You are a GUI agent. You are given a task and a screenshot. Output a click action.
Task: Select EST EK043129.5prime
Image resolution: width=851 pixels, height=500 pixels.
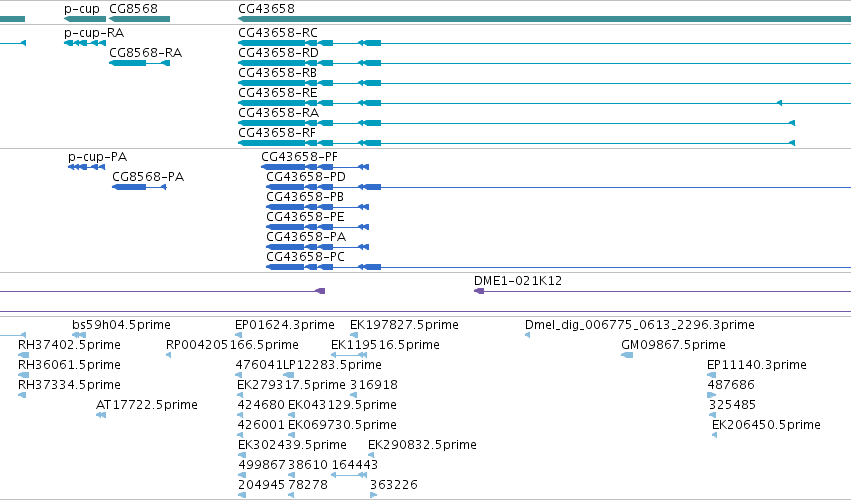[x=291, y=415]
